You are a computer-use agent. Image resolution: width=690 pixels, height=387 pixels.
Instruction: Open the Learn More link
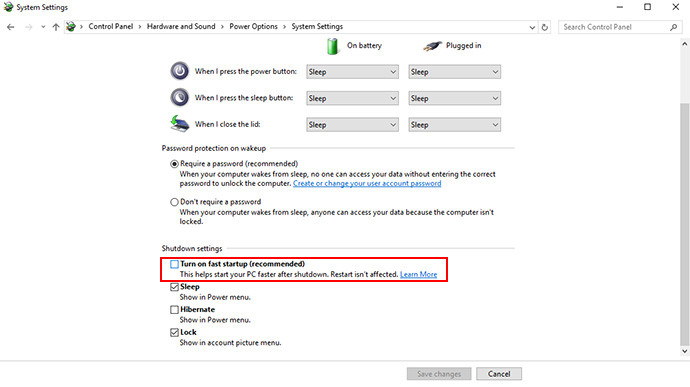[418, 274]
